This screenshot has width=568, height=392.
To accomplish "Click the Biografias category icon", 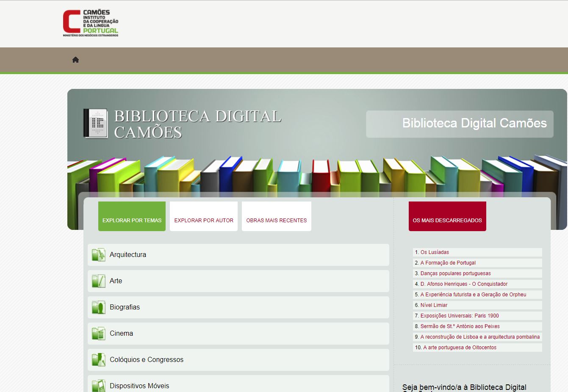I will [99, 307].
